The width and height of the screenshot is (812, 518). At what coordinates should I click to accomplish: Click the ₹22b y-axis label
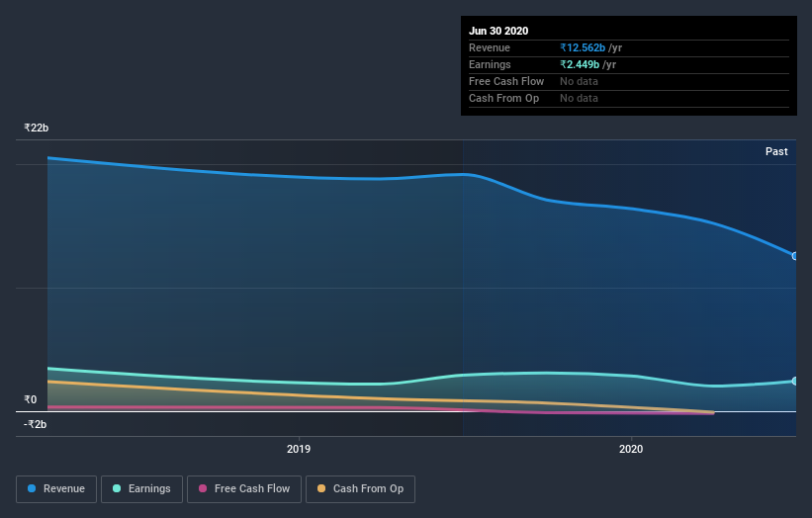[37, 128]
